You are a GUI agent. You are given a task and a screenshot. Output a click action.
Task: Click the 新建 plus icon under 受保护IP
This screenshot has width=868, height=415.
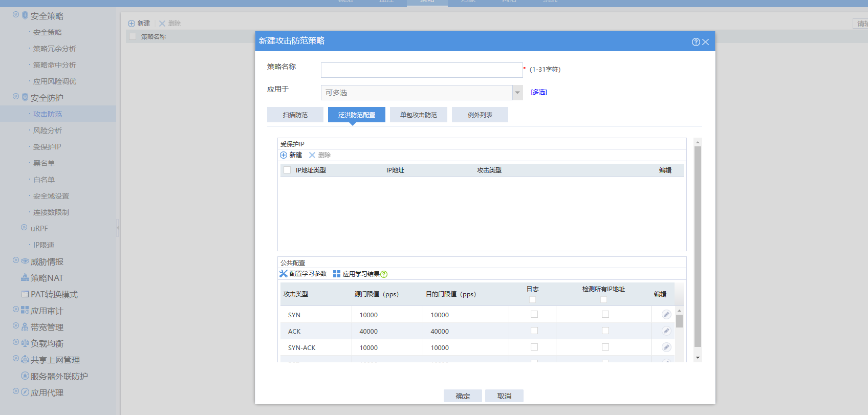coord(284,155)
